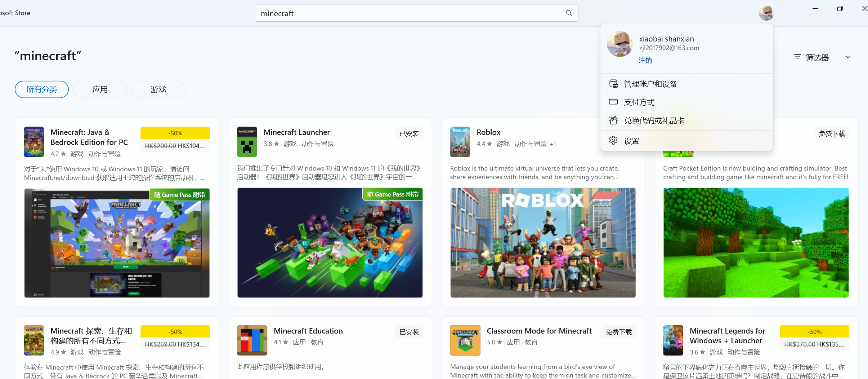Click the search magnifier icon
The width and height of the screenshot is (868, 379).
[569, 13]
